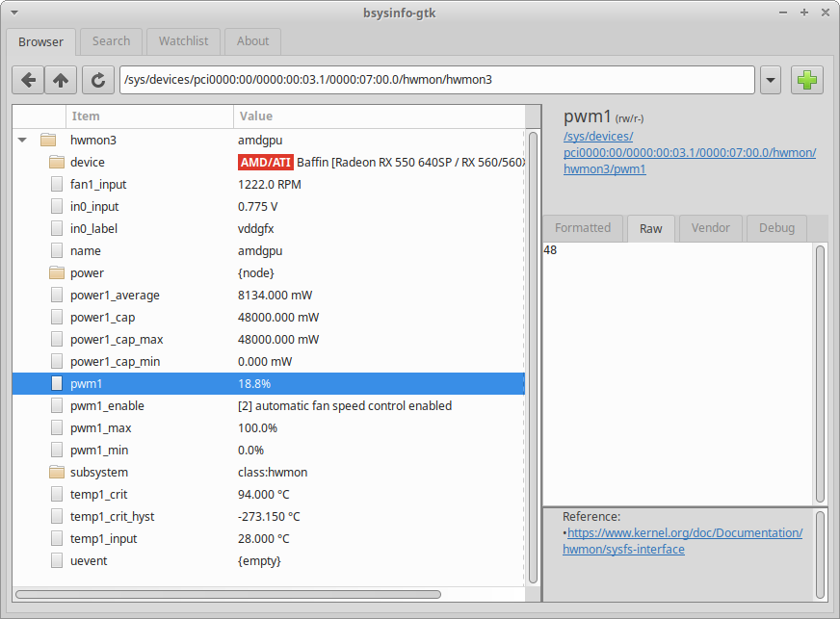Click the 8134.000 mW value
Viewport: 840px width, 619px height.
275,295
